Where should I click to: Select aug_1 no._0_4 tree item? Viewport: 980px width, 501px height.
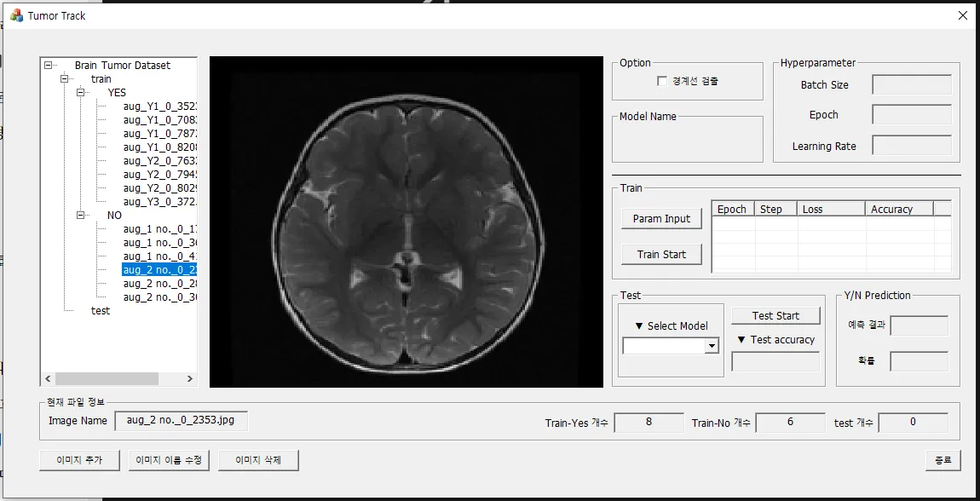click(x=160, y=256)
